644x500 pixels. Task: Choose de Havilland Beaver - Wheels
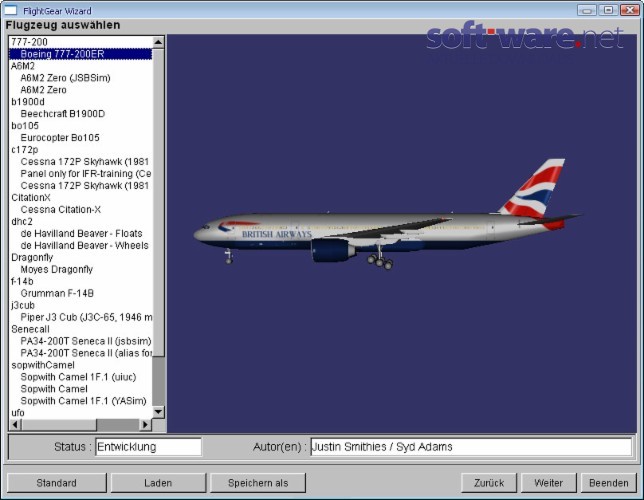pos(80,245)
